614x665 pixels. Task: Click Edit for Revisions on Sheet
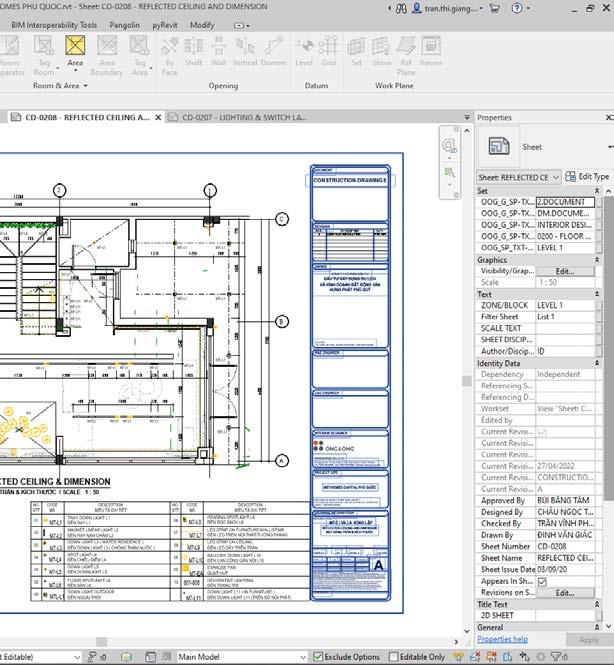(x=565, y=593)
